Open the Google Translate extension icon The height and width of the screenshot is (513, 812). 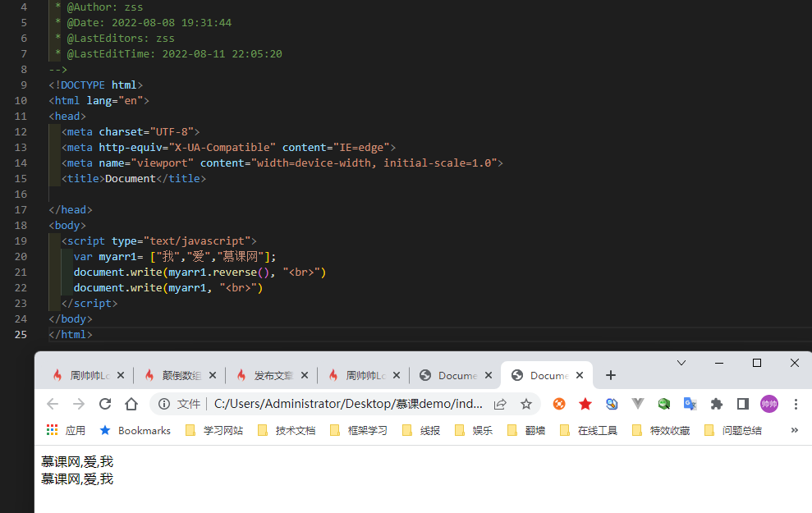point(690,404)
